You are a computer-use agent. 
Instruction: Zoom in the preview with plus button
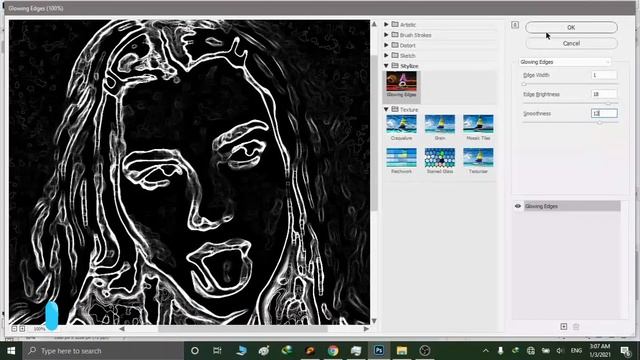22,329
